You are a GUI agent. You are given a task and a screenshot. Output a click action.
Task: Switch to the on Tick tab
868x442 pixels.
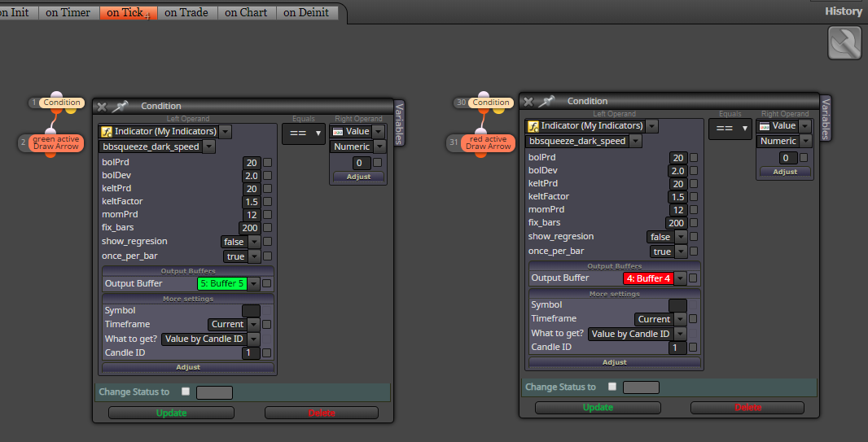coord(129,13)
